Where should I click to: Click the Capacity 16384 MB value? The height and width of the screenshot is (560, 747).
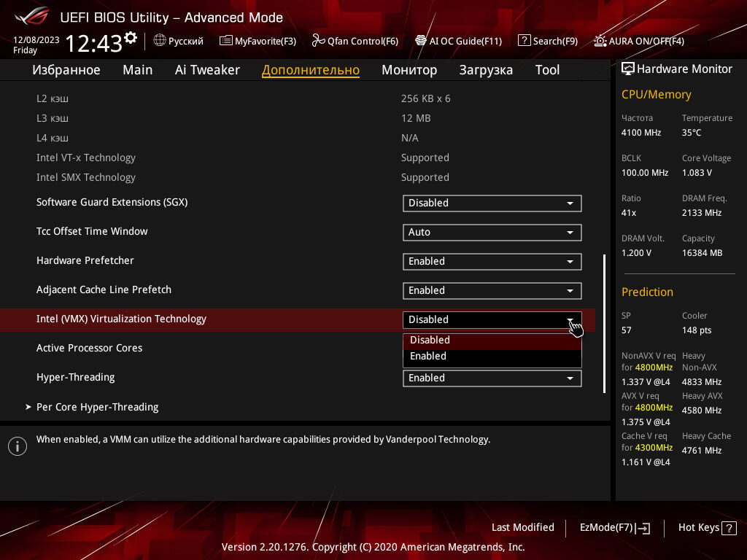pyautogui.click(x=702, y=253)
